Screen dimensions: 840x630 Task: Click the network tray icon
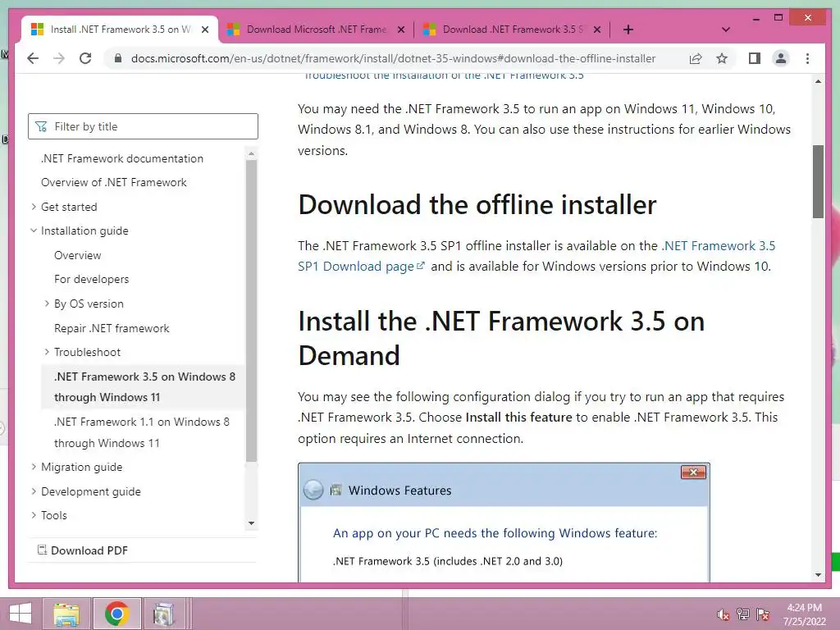[x=743, y=614]
